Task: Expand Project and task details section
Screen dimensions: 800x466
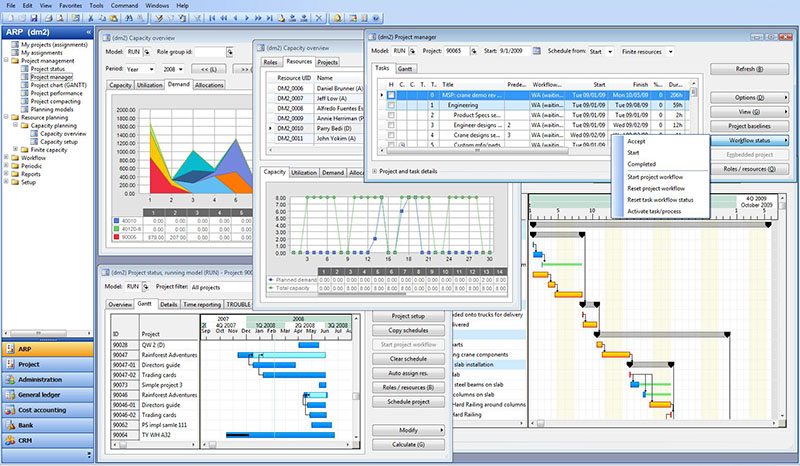Action: 376,171
